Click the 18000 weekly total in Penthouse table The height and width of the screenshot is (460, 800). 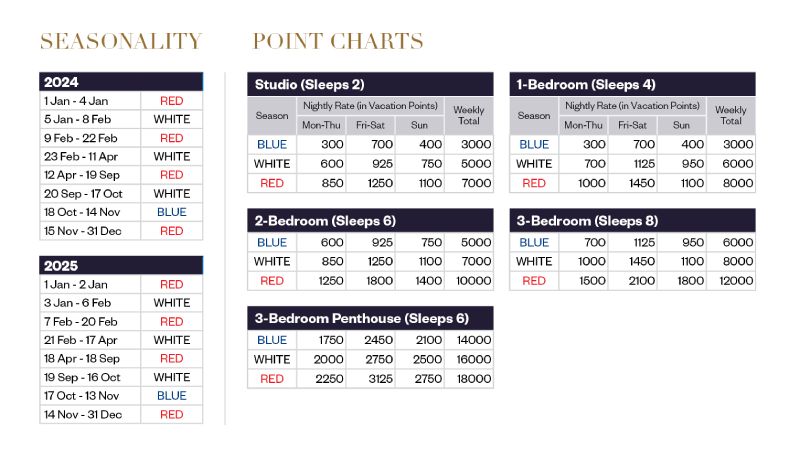point(469,379)
